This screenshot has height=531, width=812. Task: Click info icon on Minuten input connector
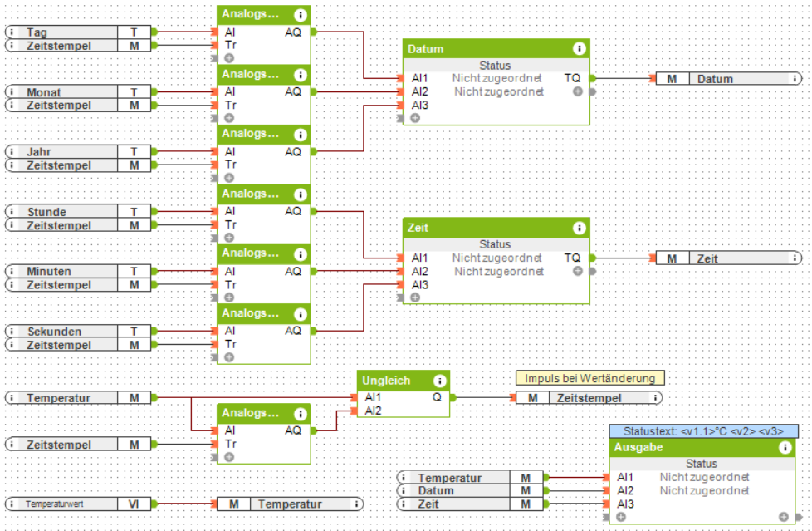tap(12, 271)
